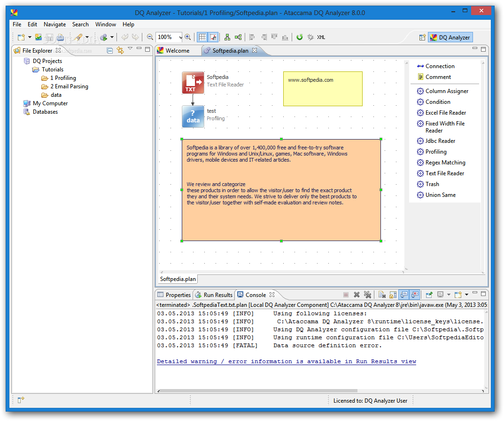The image size is (504, 421).
Task: Click the DQ Analyzer perspective button
Action: (x=450, y=37)
